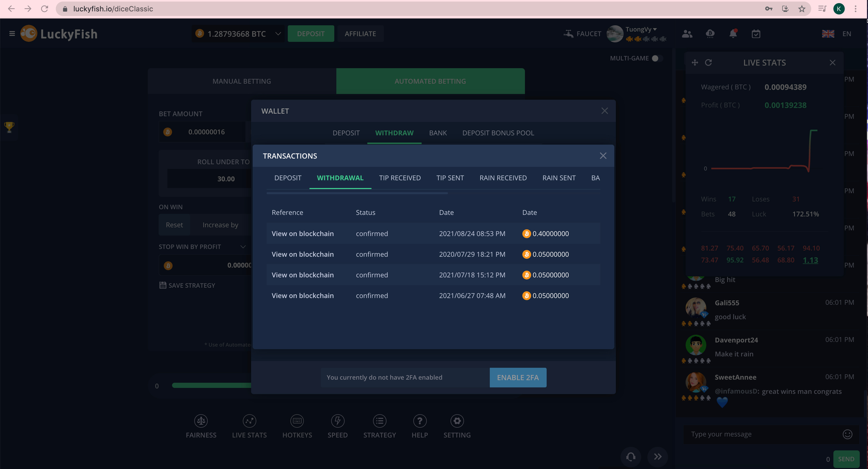Open the Setting gear icon
The image size is (868, 469).
coord(457,421)
